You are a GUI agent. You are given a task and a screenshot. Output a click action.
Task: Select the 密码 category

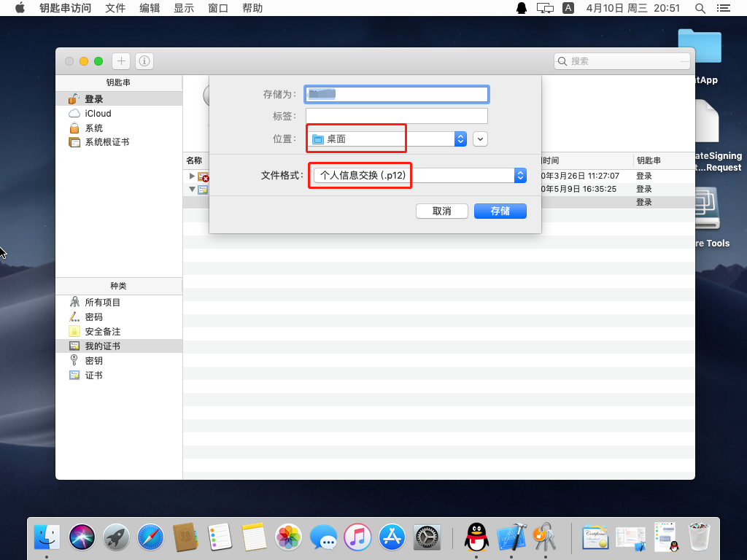[x=96, y=316]
